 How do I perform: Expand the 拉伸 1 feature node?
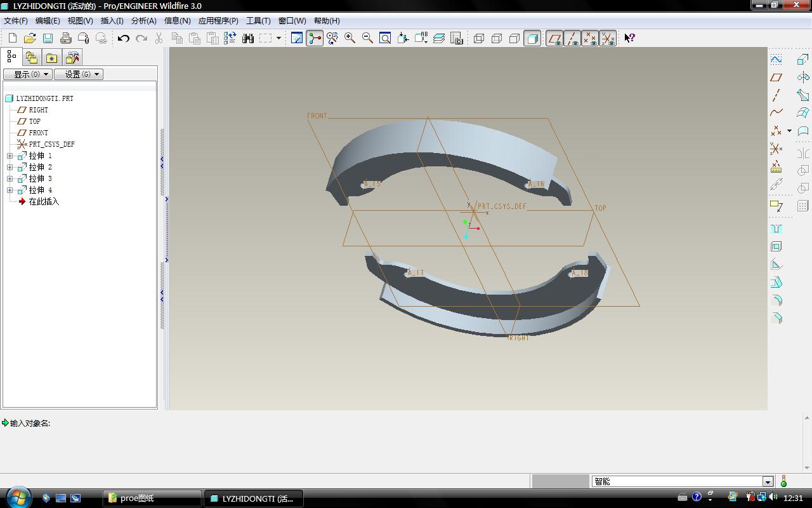[x=10, y=156]
